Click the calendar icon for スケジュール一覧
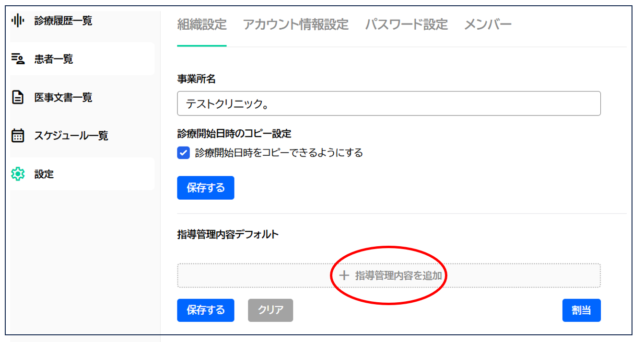This screenshot has width=644, height=342. coord(17,136)
